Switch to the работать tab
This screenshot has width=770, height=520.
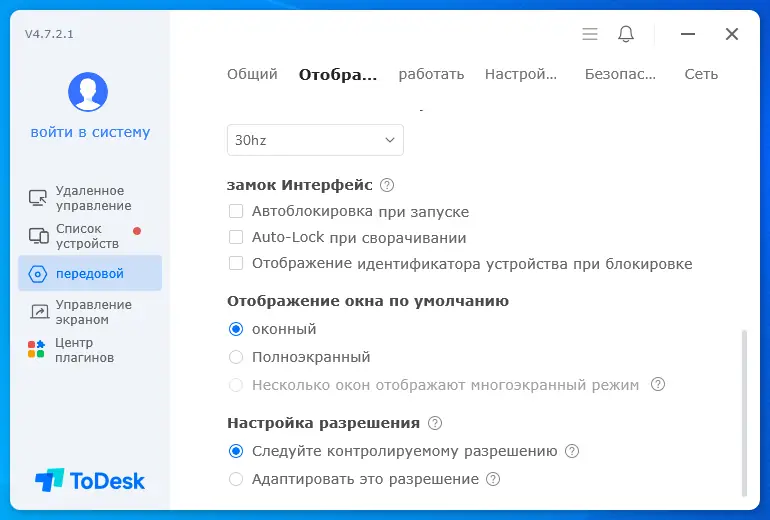[x=431, y=74]
